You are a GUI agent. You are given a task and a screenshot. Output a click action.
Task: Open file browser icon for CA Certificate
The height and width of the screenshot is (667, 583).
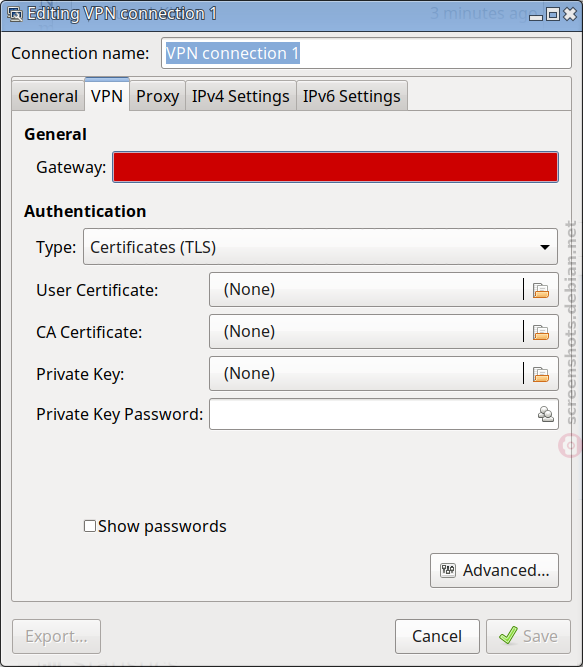540,332
